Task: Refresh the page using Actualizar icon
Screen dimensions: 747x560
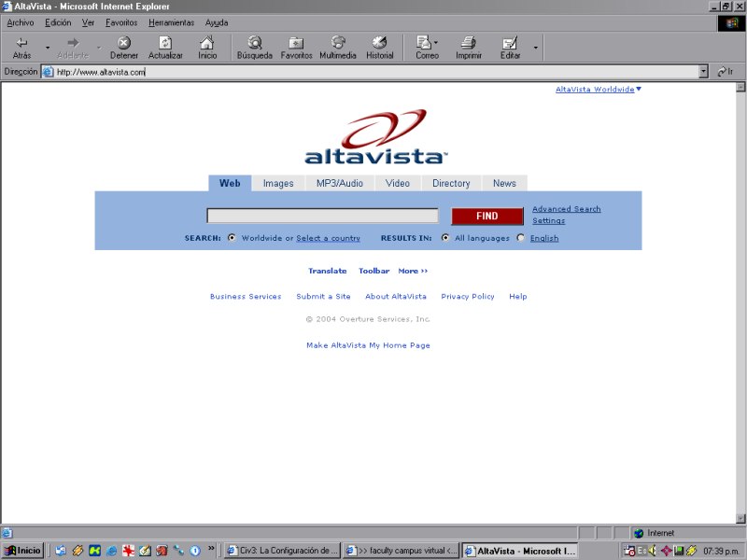Action: pos(165,43)
